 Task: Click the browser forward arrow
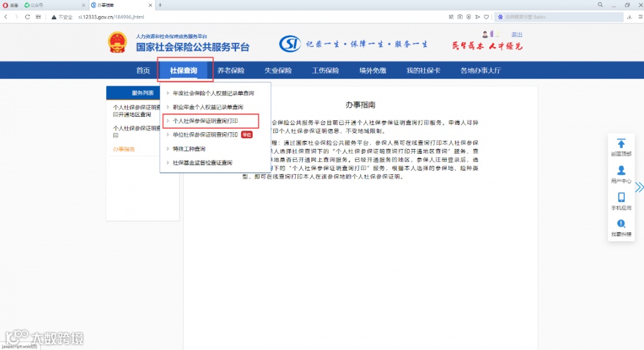pos(17,17)
